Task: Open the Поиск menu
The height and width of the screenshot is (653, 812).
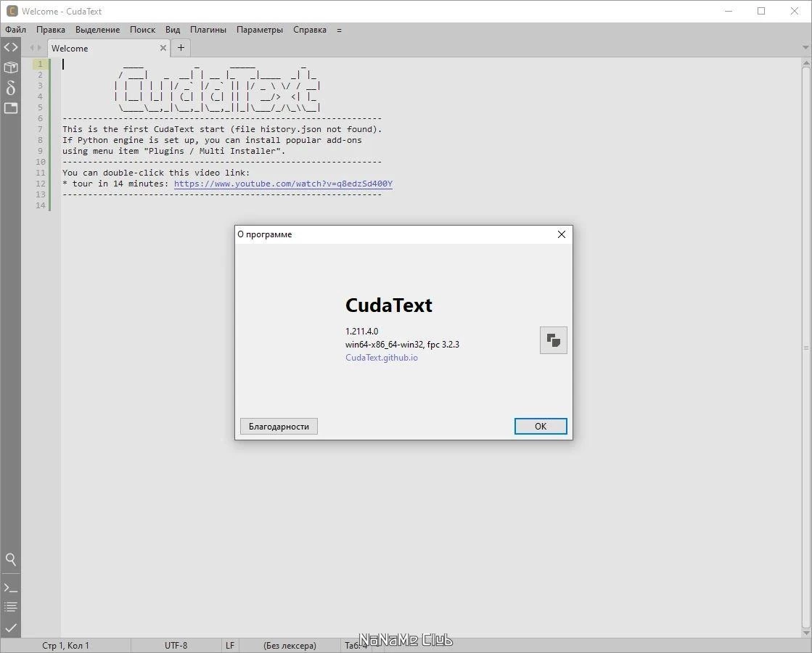Action: [x=142, y=30]
